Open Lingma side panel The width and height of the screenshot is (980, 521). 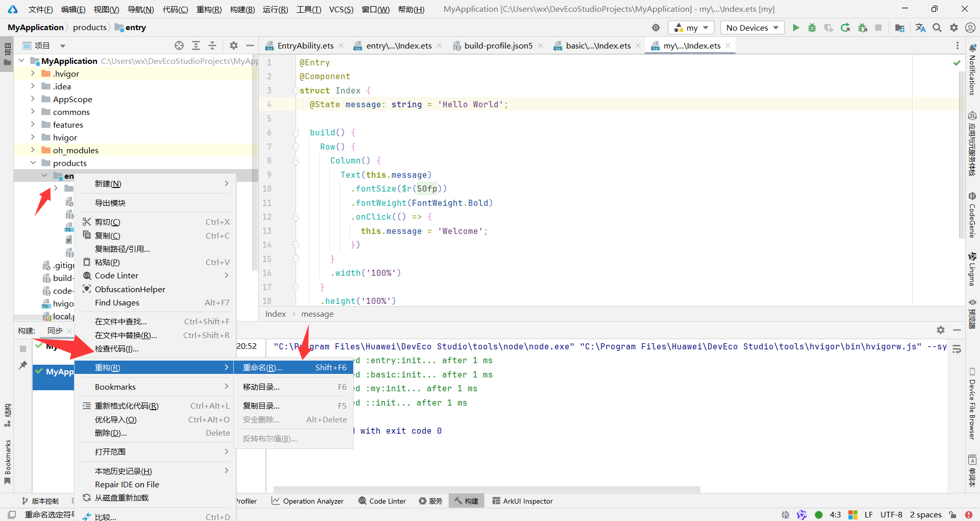pyautogui.click(x=972, y=269)
